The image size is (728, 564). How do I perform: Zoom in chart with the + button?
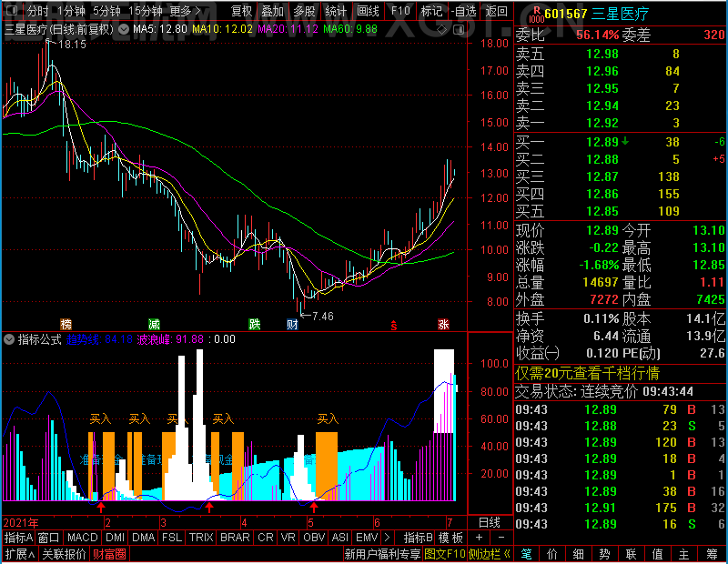[x=480, y=538]
